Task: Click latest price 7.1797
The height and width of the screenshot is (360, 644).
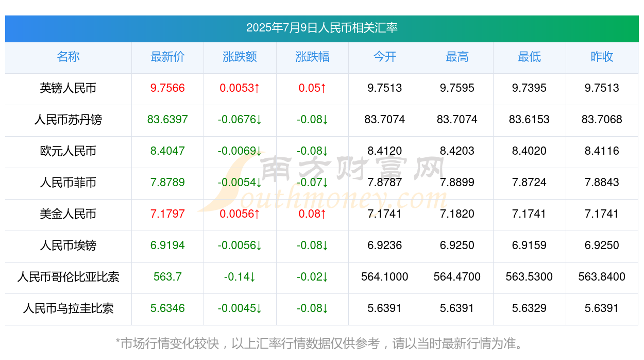Action: (167, 214)
